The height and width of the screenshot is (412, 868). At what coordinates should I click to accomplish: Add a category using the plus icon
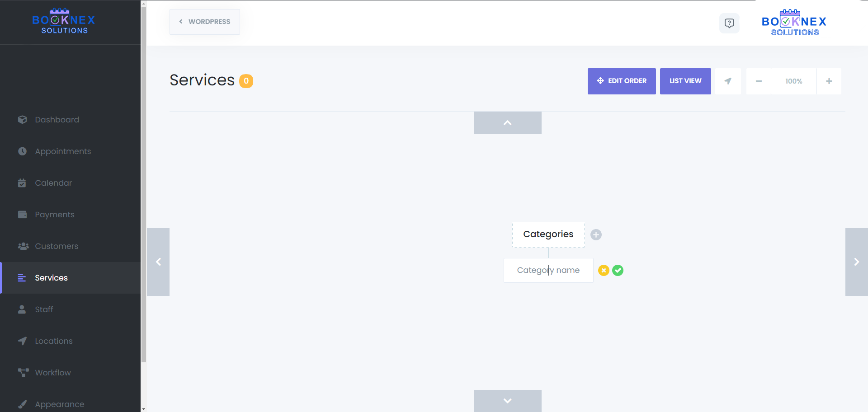(x=596, y=234)
